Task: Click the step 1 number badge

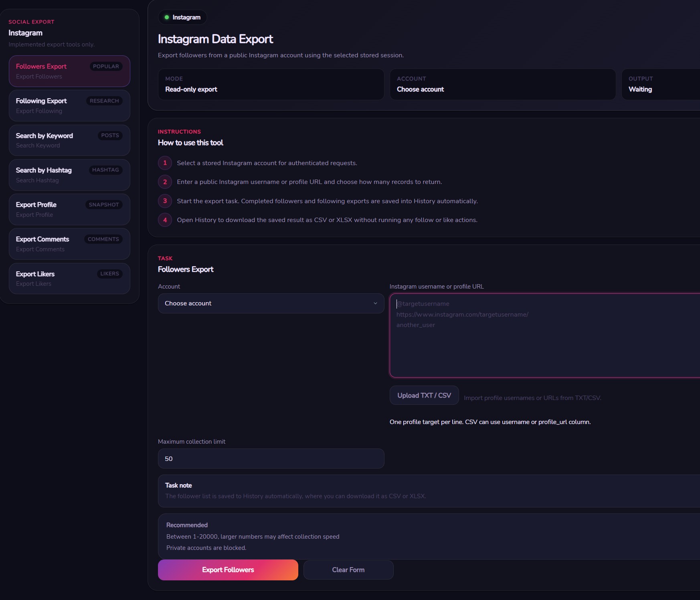Action: point(165,163)
